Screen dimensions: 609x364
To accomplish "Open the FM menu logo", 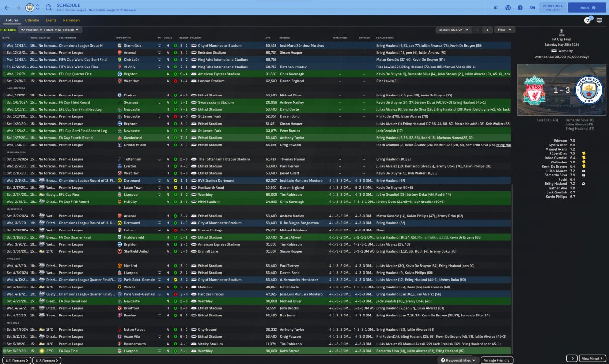I will [x=532, y=8].
